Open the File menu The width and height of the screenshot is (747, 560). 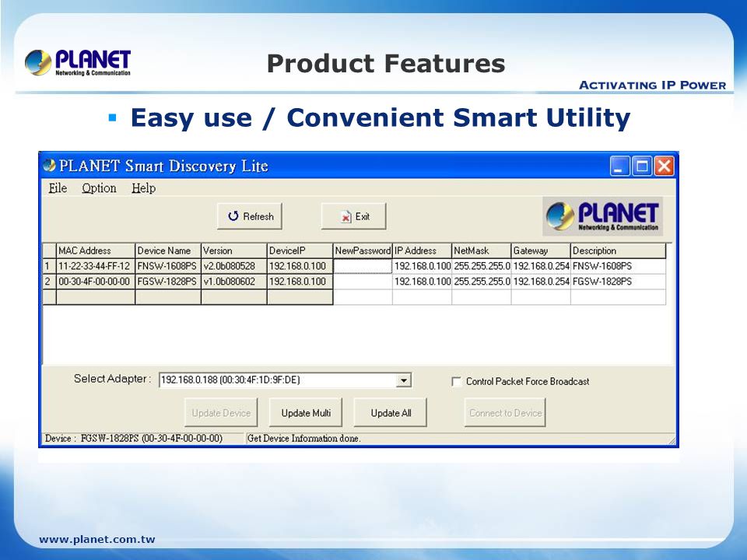[58, 188]
